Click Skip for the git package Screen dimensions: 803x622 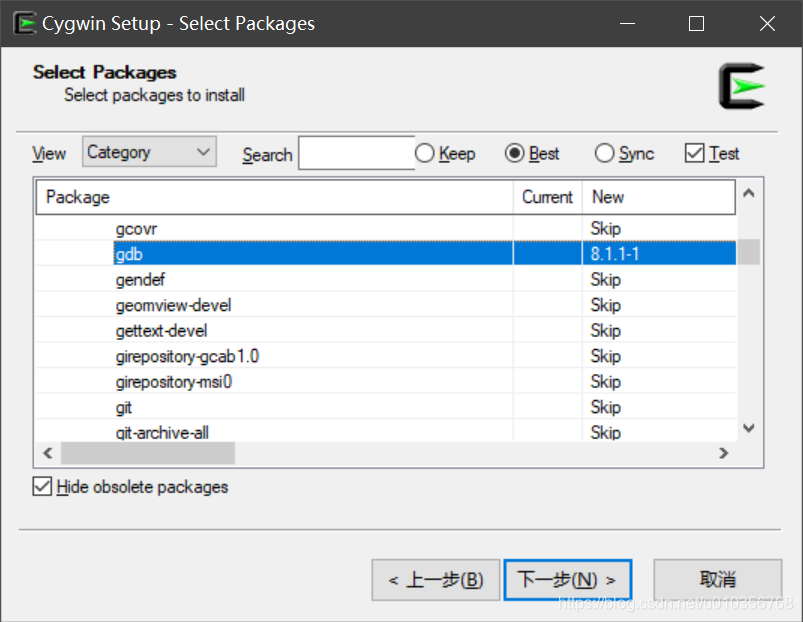(x=605, y=407)
